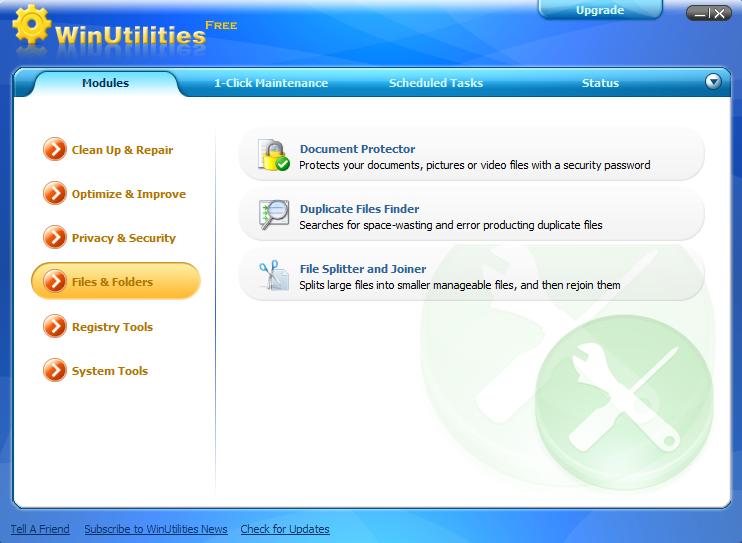The image size is (742, 543).
Task: Click the arrow icon beside Privacy & Security
Action: [x=54, y=238]
